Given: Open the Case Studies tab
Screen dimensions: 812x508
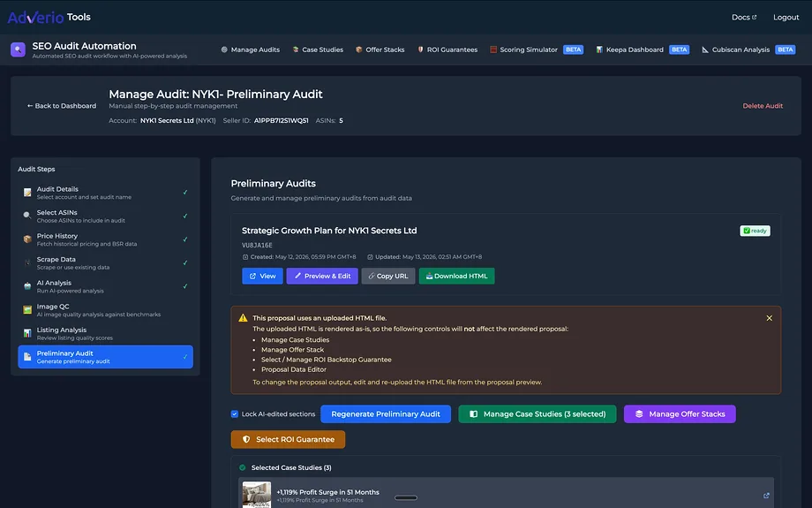Looking at the screenshot, I should 318,49.
